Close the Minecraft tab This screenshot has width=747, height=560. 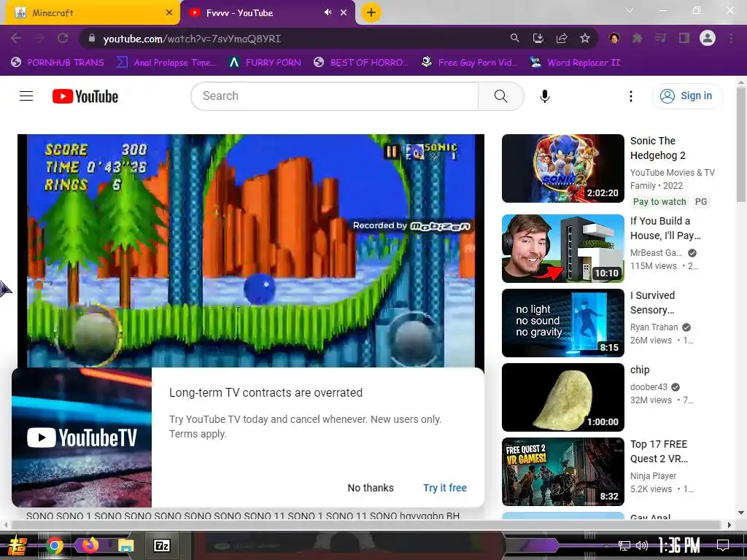[169, 13]
